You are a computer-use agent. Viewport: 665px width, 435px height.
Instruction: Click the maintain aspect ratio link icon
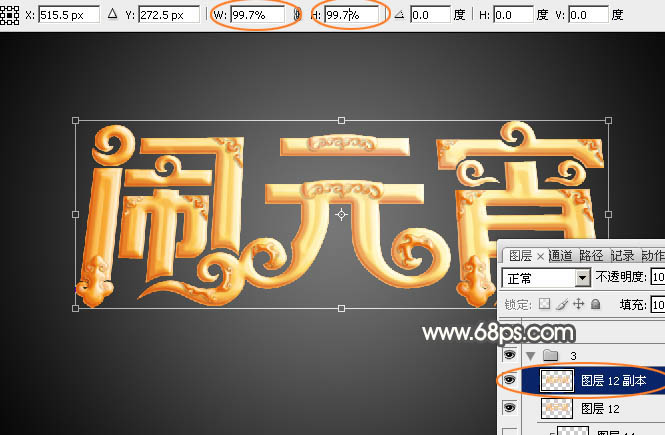[297, 15]
